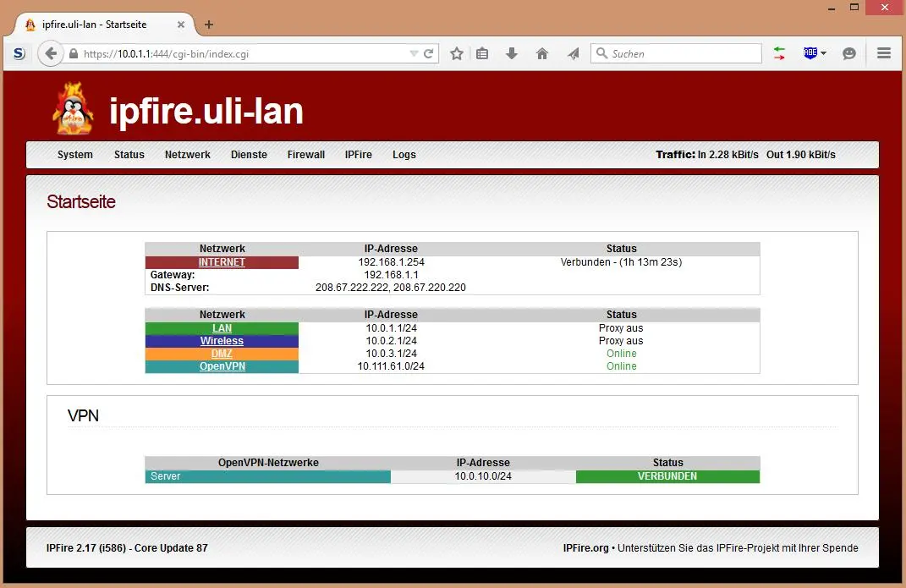Click the IPFire 2.17 (i586) - Core Update 87 text

click(x=127, y=548)
